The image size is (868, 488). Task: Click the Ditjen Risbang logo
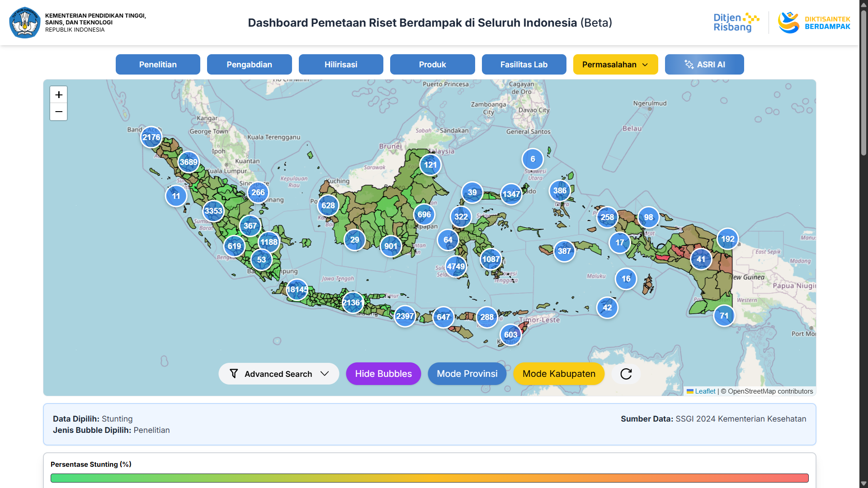pyautogui.click(x=736, y=23)
